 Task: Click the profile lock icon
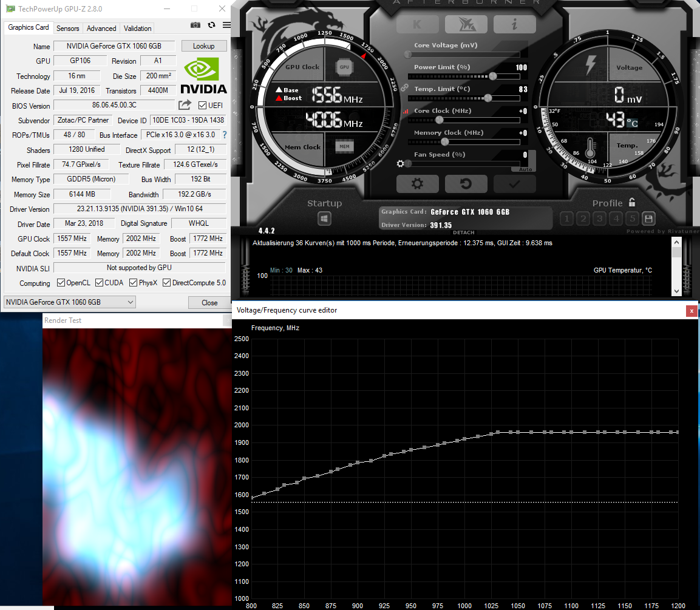pyautogui.click(x=632, y=202)
